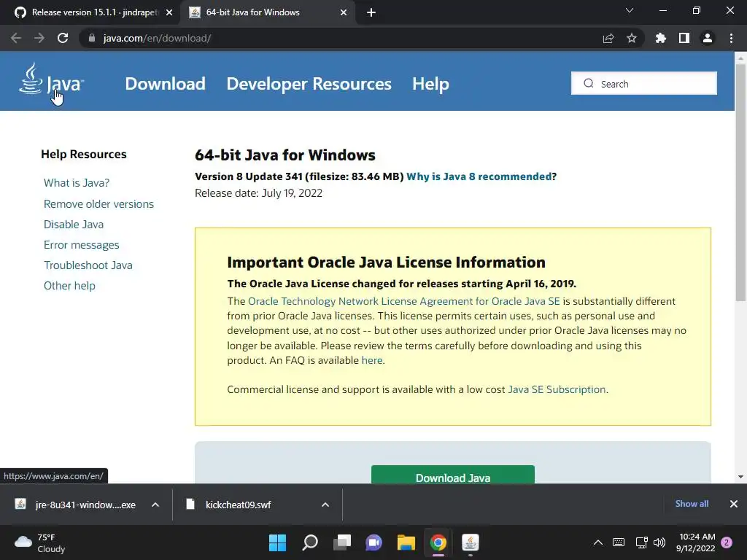
Task: Expand options for jre-8u341 download item
Action: pyautogui.click(x=155, y=505)
